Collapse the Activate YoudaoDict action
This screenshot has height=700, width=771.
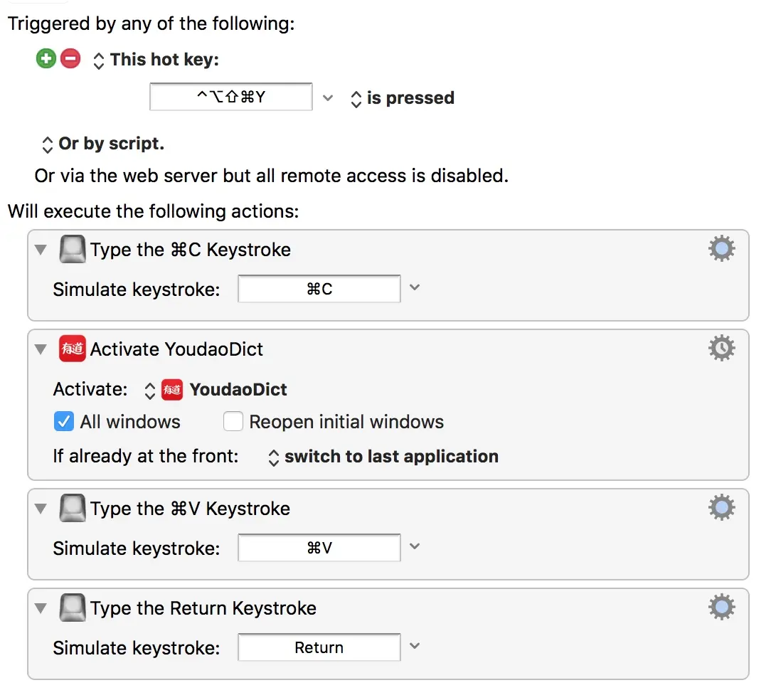(x=41, y=349)
